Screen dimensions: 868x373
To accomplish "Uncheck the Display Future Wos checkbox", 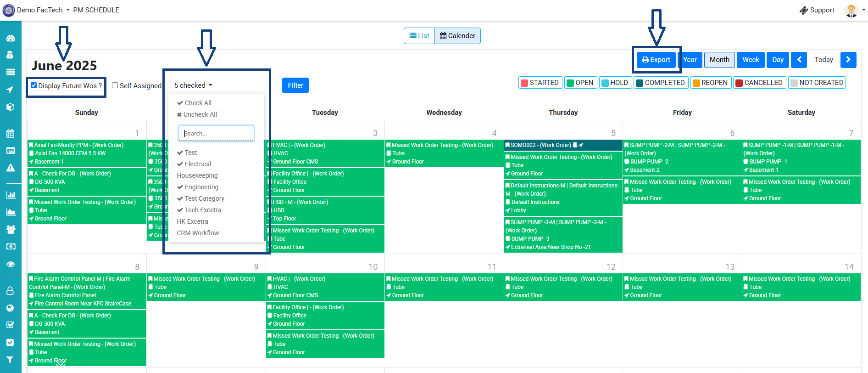I will click(34, 85).
